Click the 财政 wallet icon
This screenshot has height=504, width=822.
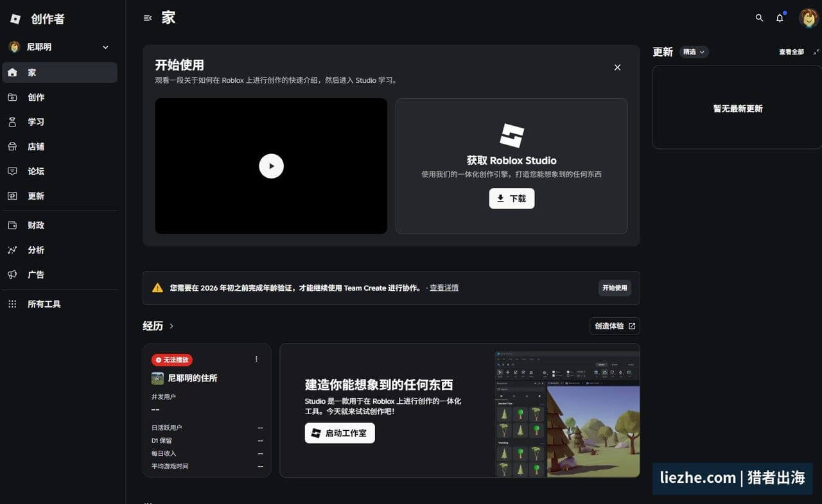point(12,225)
